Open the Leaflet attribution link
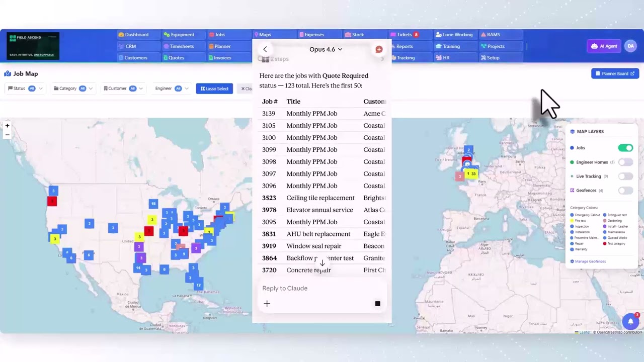The height and width of the screenshot is (362, 644). coord(584,332)
